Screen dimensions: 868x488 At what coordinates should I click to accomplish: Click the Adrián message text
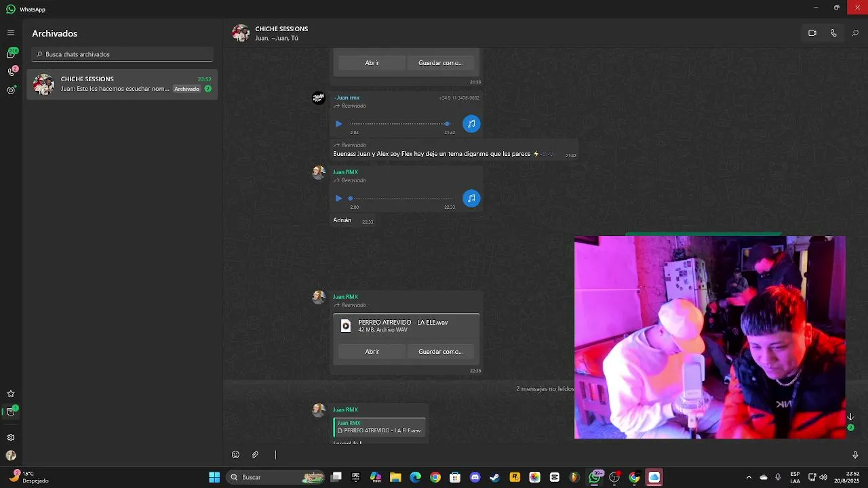click(342, 220)
